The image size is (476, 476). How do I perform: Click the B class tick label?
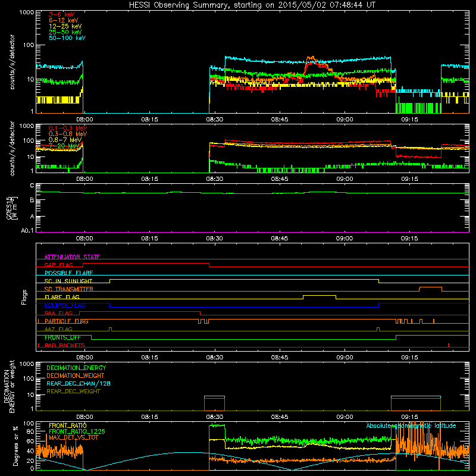point(32,201)
